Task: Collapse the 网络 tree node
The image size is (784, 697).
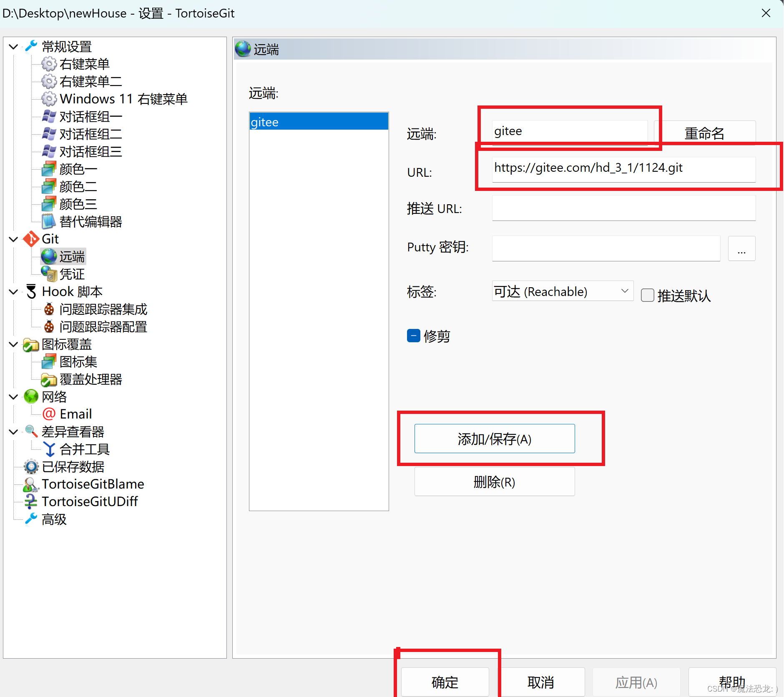Action: [x=13, y=396]
